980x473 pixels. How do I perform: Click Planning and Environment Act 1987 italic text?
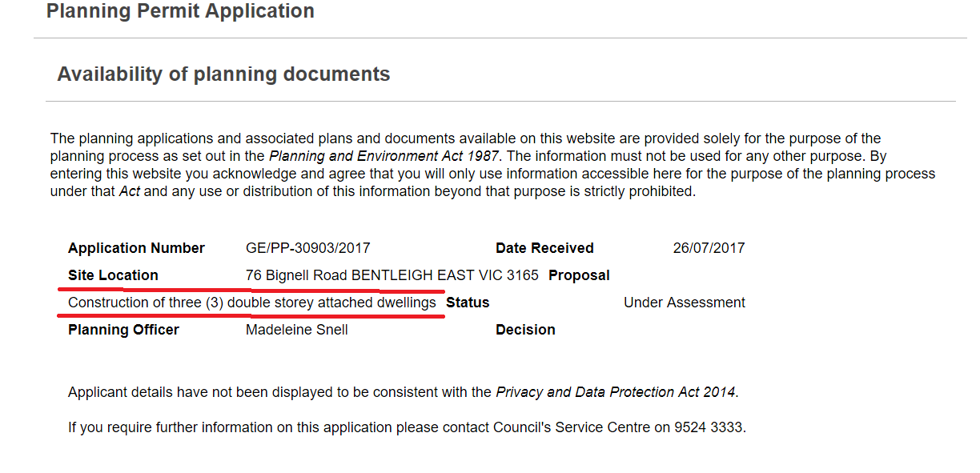click(x=384, y=157)
